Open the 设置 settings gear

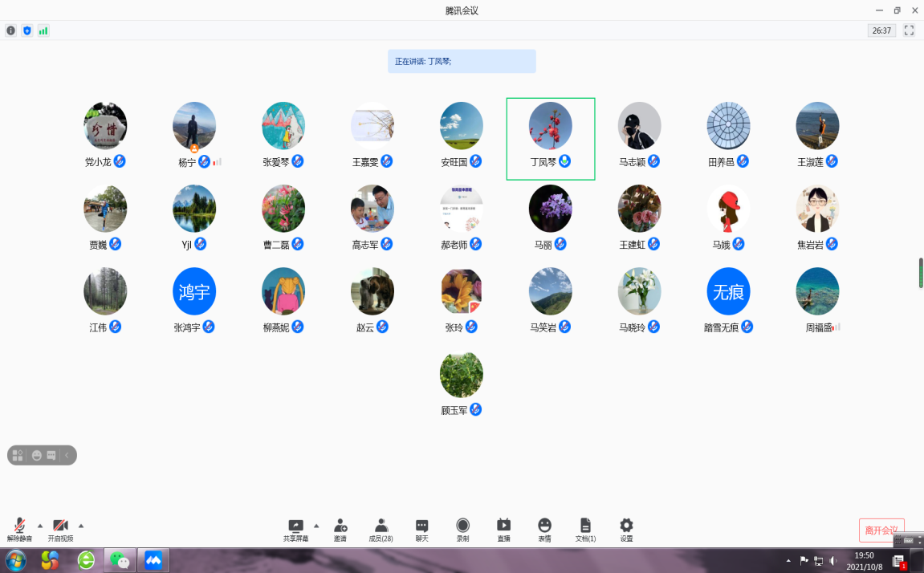click(x=626, y=526)
